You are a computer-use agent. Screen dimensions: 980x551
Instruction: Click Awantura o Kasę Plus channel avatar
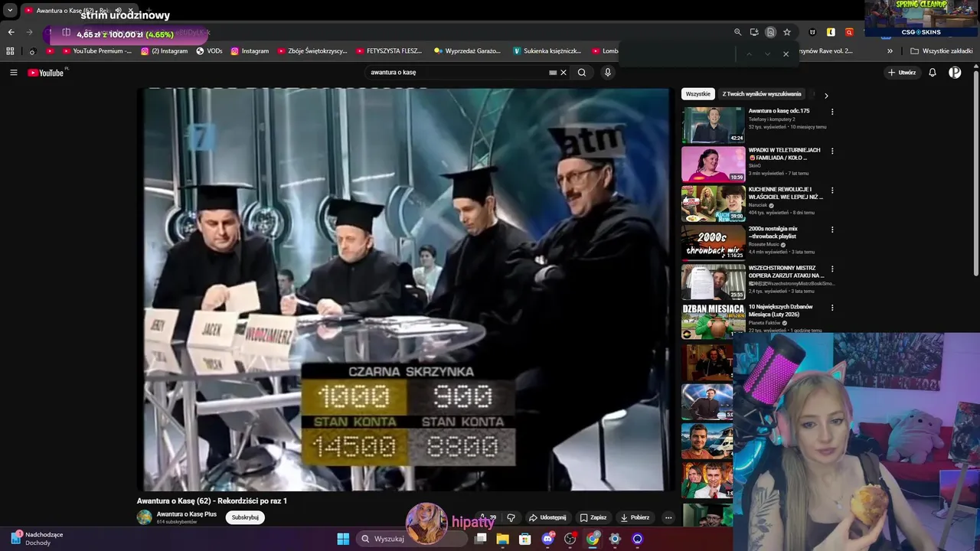coord(145,517)
